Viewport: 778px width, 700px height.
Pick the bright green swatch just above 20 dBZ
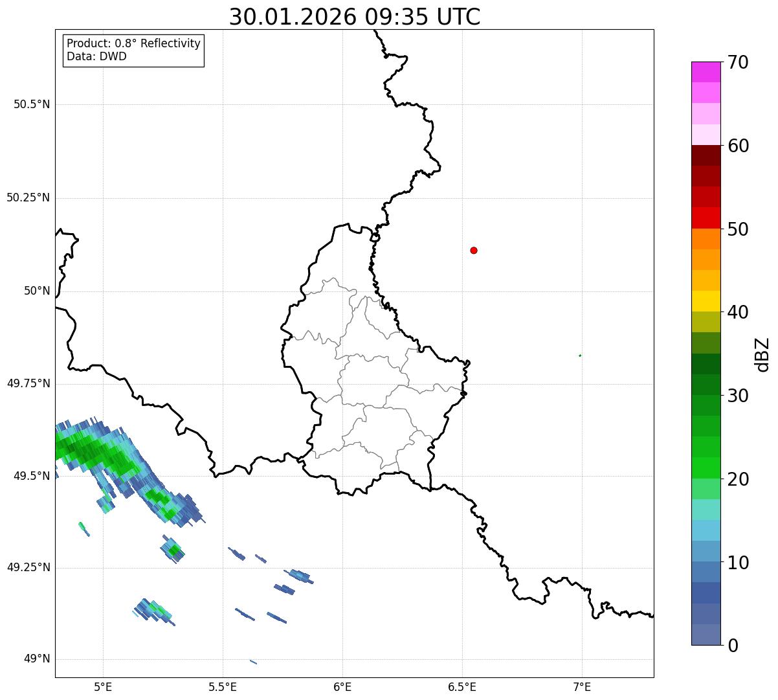[x=706, y=468]
